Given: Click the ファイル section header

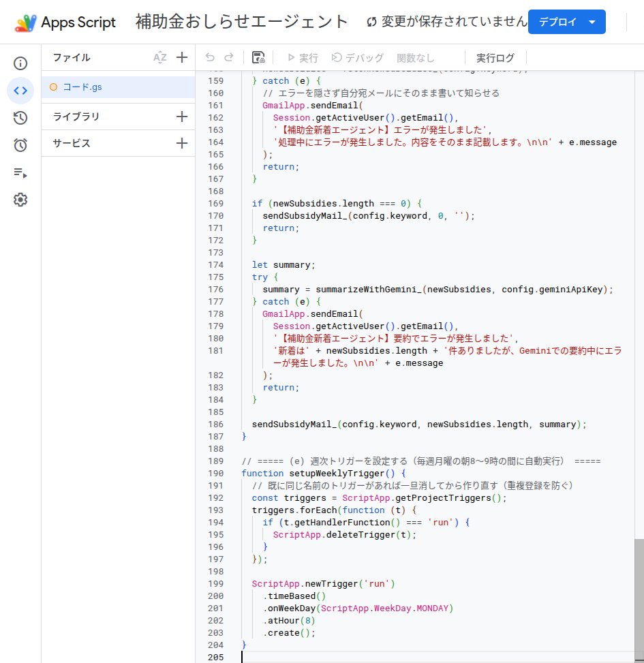Looking at the screenshot, I should (x=72, y=57).
